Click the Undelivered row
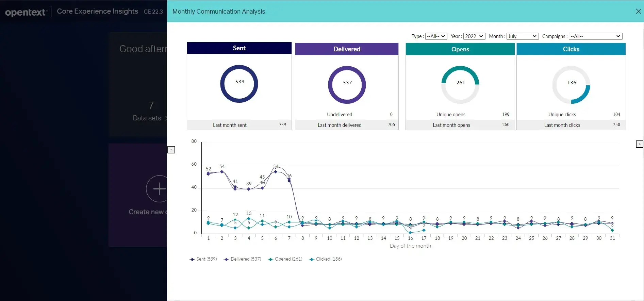The image size is (644, 301). click(347, 115)
